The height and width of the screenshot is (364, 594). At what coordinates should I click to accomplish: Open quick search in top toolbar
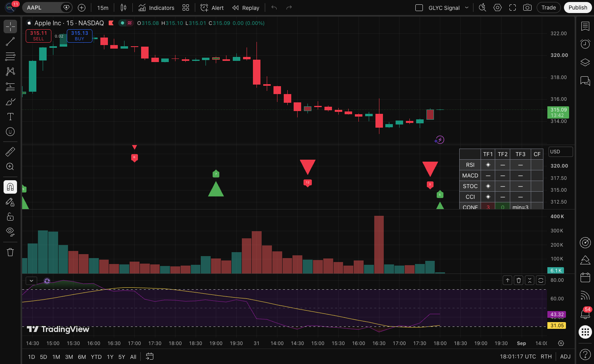coord(482,8)
